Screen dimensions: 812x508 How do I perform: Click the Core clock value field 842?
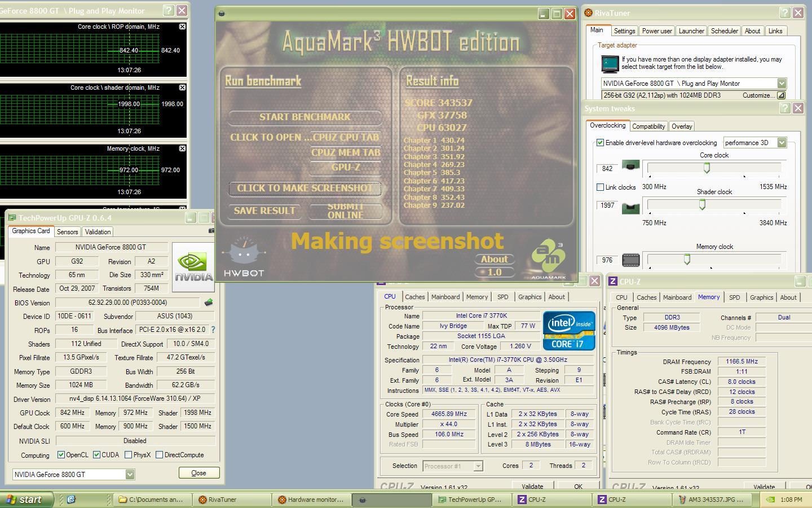[607, 168]
